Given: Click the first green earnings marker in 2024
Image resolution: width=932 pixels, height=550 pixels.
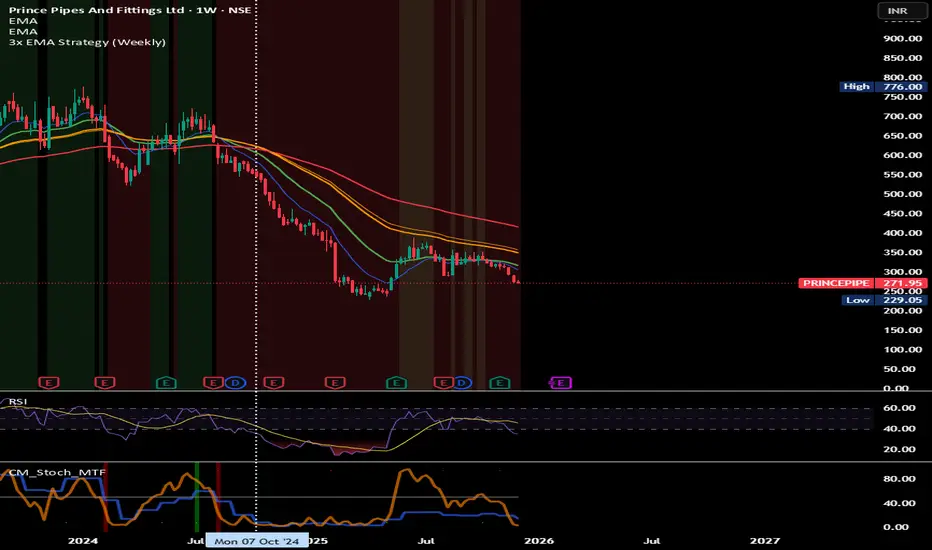Looking at the screenshot, I should click(x=166, y=382).
